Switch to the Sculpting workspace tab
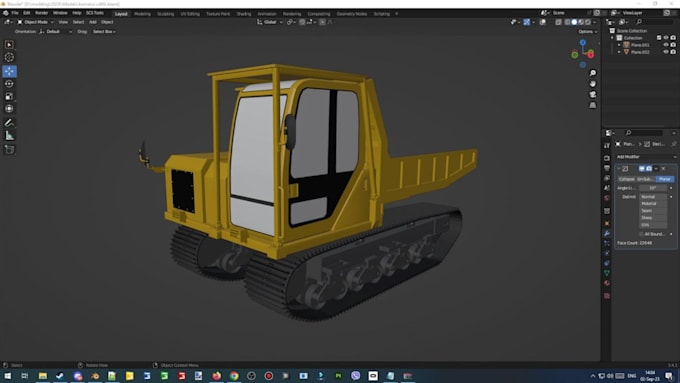The width and height of the screenshot is (680, 383). point(165,14)
